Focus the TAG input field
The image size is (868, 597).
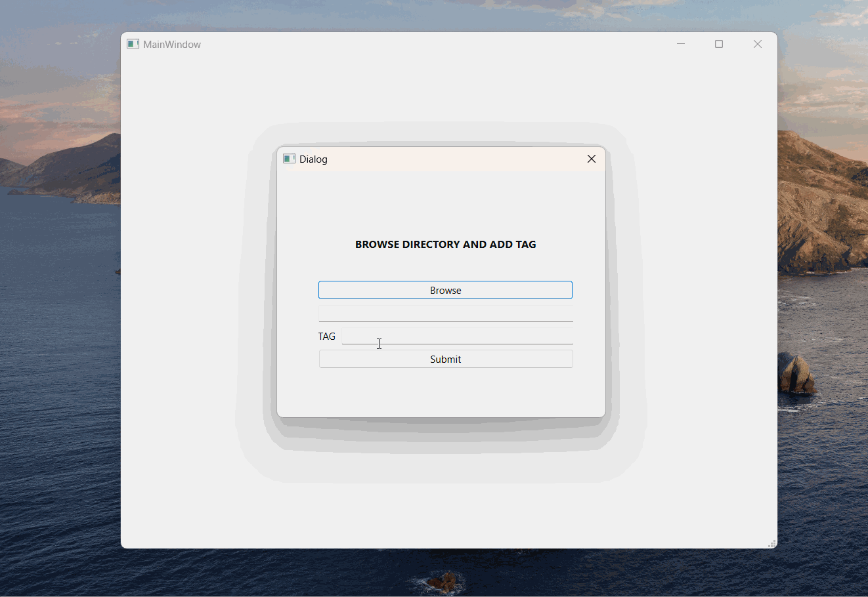pos(458,336)
